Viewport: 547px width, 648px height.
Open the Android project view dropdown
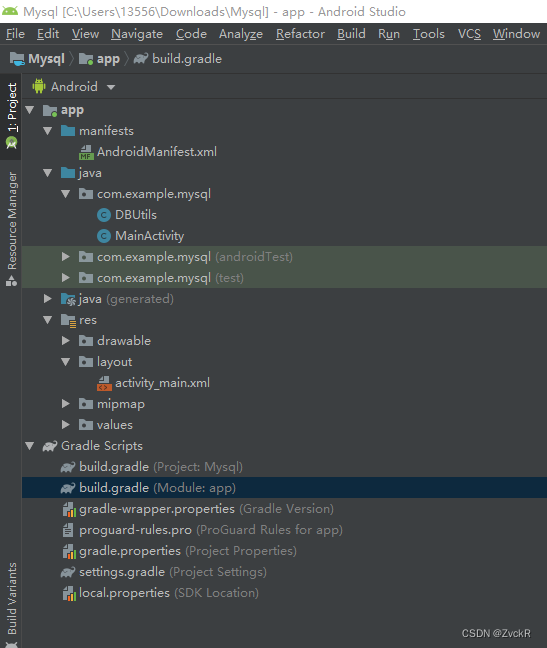(x=74, y=87)
